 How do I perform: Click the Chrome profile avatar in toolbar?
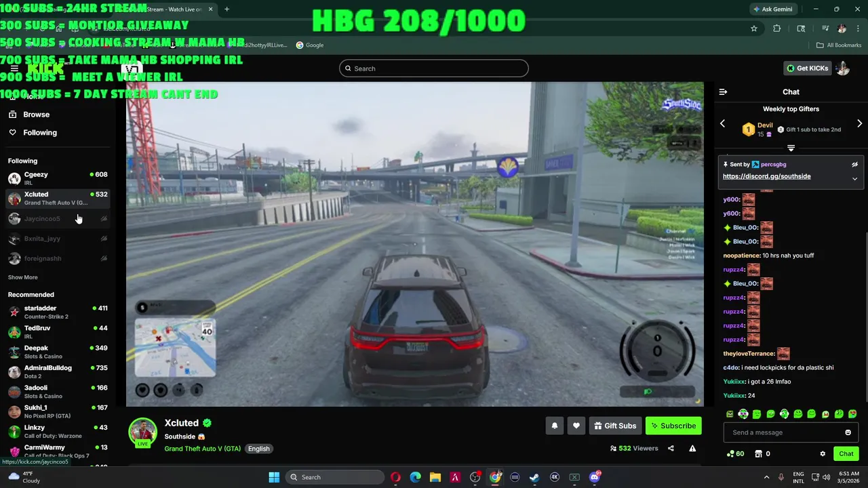pos(842,28)
